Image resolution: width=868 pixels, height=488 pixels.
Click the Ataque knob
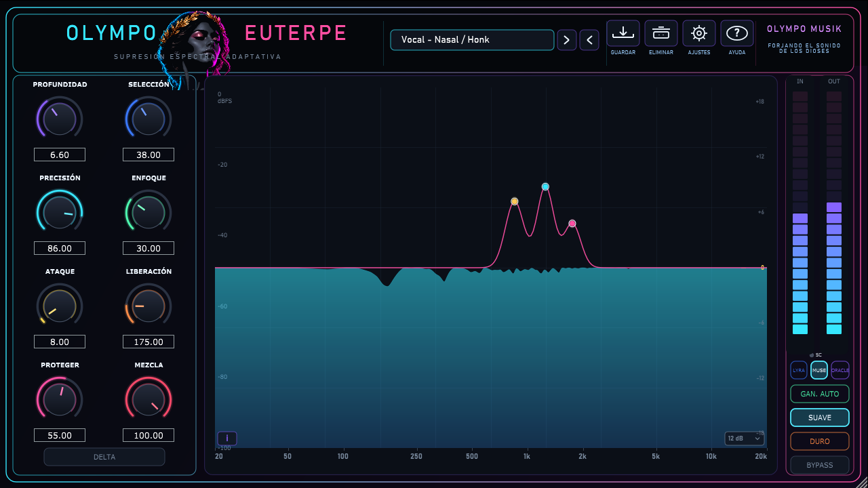pos(60,306)
